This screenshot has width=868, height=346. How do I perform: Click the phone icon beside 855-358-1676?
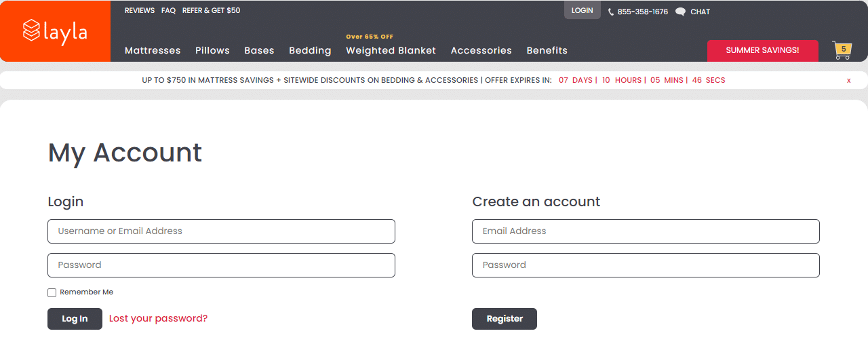(x=610, y=12)
